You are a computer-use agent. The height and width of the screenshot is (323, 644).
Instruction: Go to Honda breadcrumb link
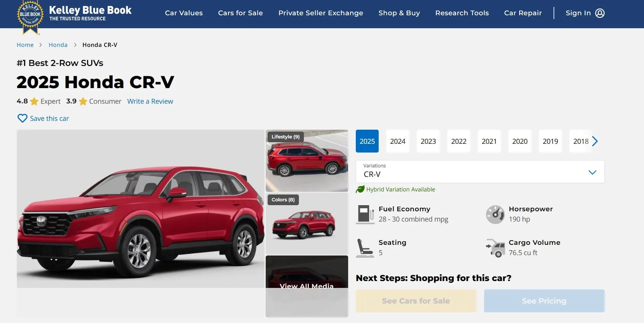tap(58, 45)
